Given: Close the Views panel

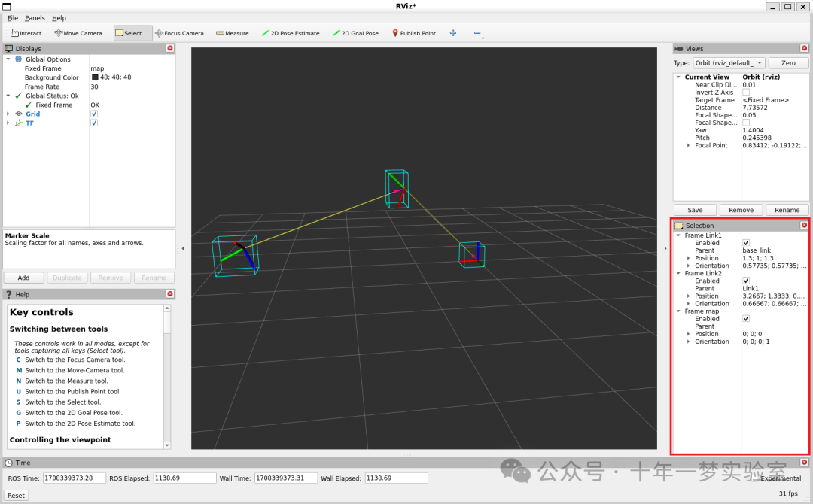Looking at the screenshot, I should coord(804,48).
